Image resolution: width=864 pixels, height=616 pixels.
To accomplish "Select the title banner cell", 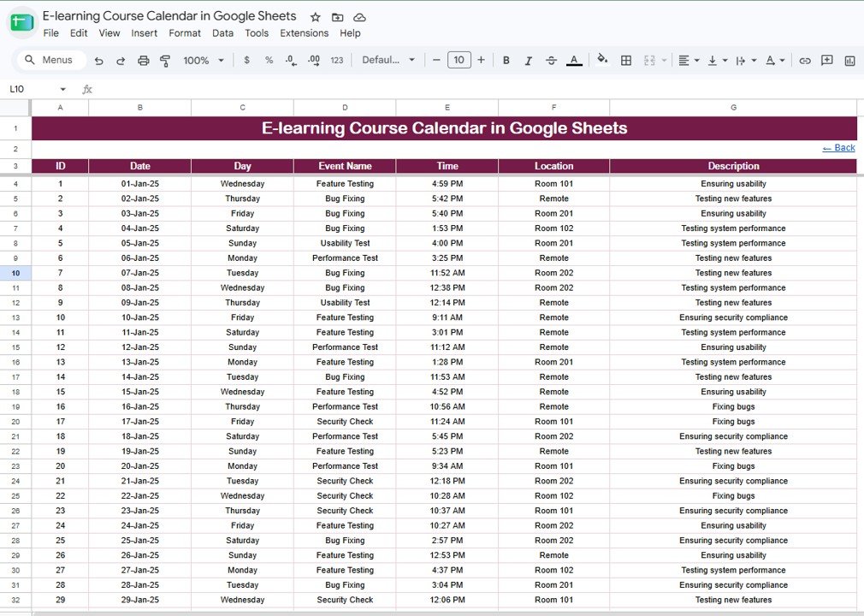I will (x=444, y=128).
